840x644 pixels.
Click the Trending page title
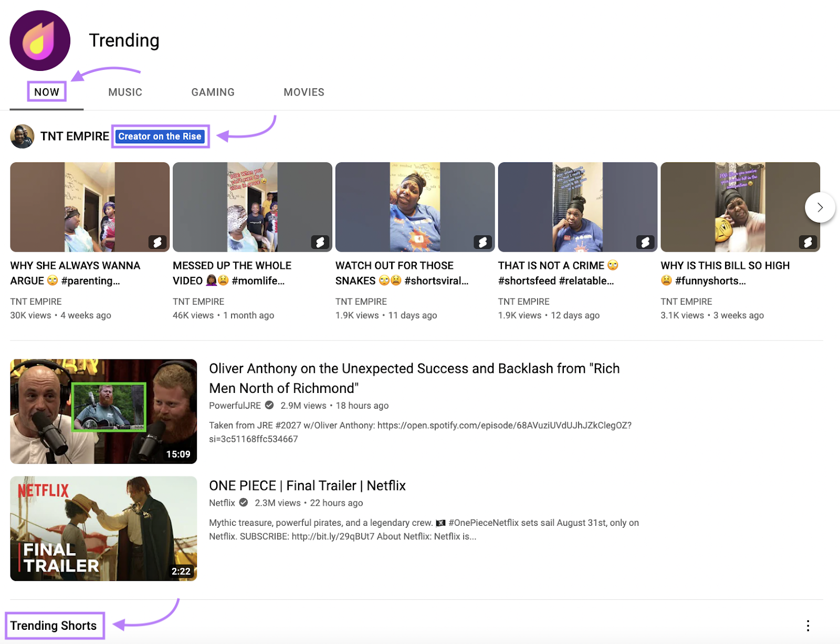pos(124,40)
